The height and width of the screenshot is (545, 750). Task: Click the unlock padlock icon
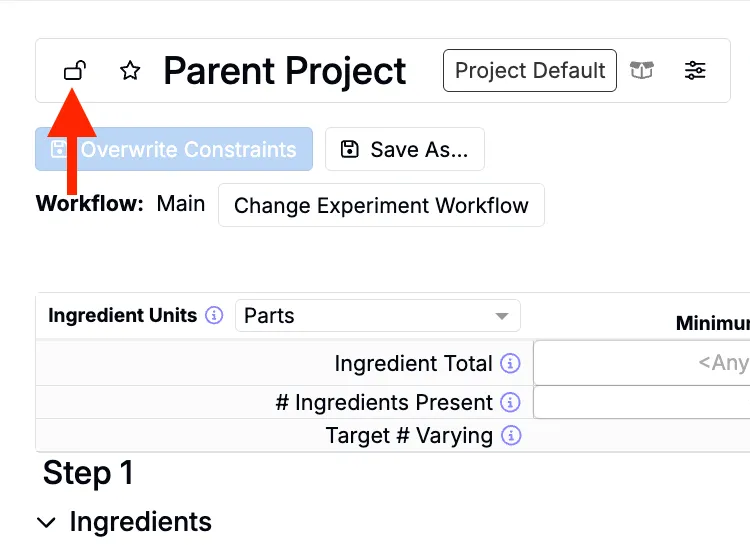[x=75, y=70]
